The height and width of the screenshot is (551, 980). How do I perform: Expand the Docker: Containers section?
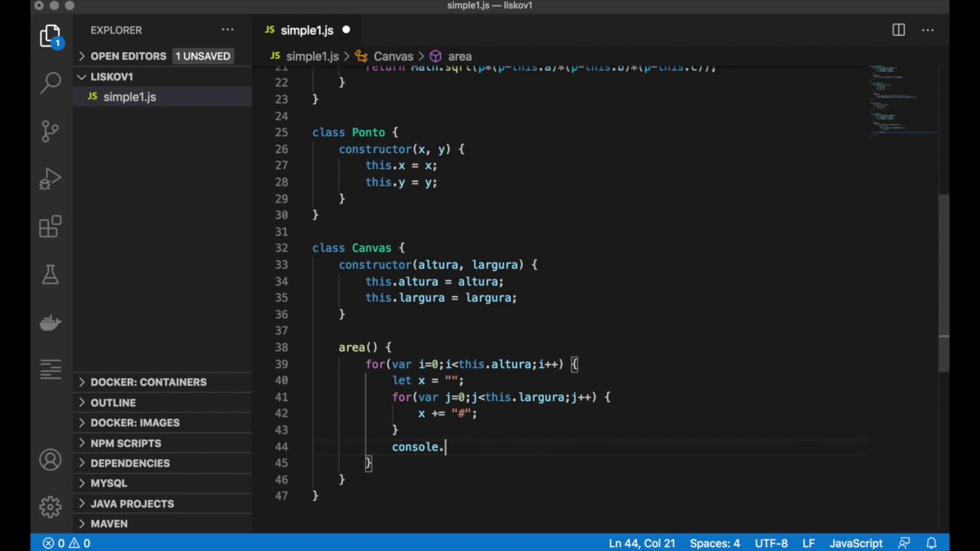tap(148, 382)
